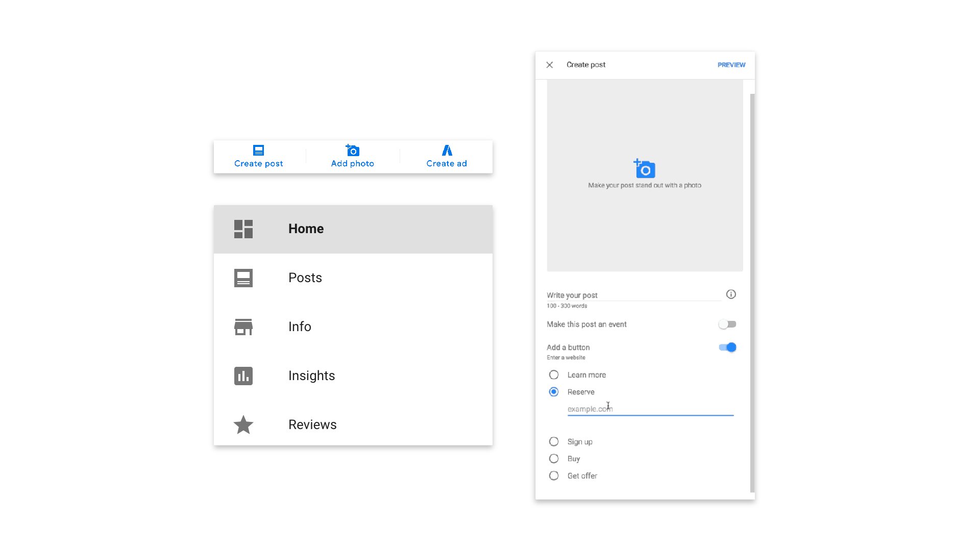
Task: Click the PREVIEW link
Action: (731, 65)
